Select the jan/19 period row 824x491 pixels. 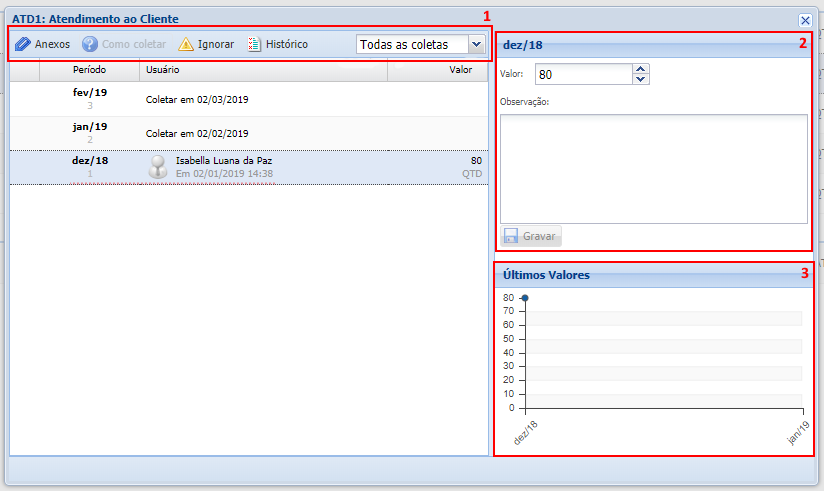click(249, 134)
